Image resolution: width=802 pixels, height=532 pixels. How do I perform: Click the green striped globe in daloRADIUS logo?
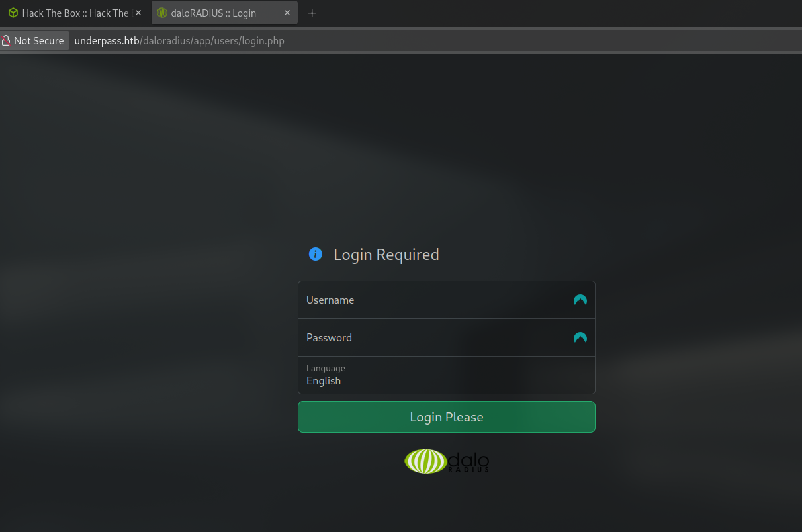coord(425,461)
